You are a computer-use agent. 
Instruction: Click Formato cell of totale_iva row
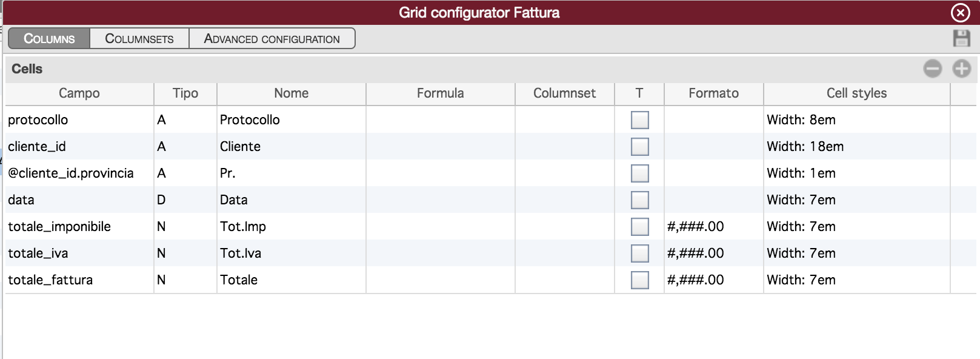point(714,253)
